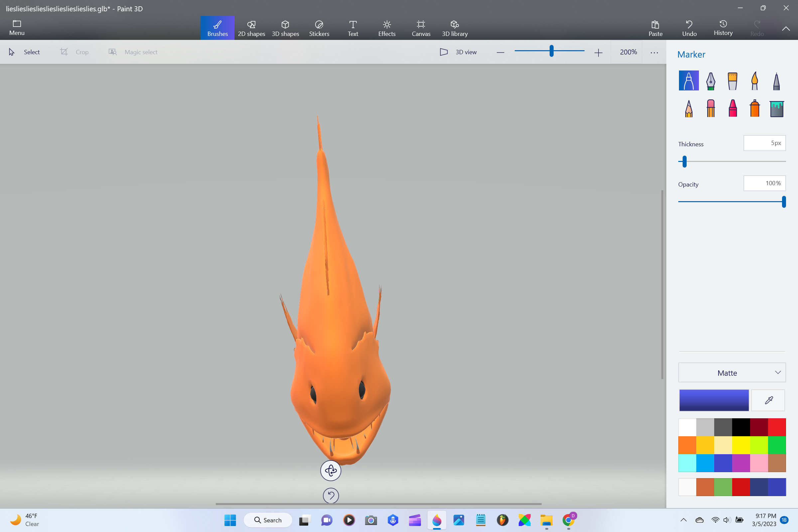Image resolution: width=798 pixels, height=532 pixels.
Task: Choose the bright red color swatch
Action: (777, 427)
